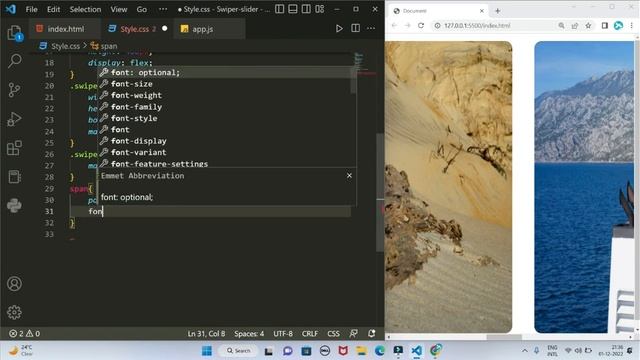Click errors and warnings count in status bar
The height and width of the screenshot is (360, 640).
(24, 333)
